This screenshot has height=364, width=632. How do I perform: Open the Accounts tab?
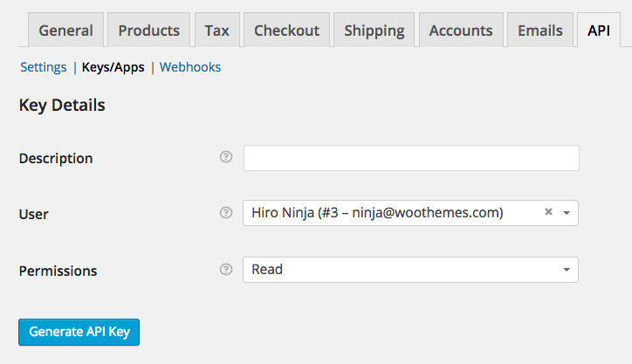461,31
